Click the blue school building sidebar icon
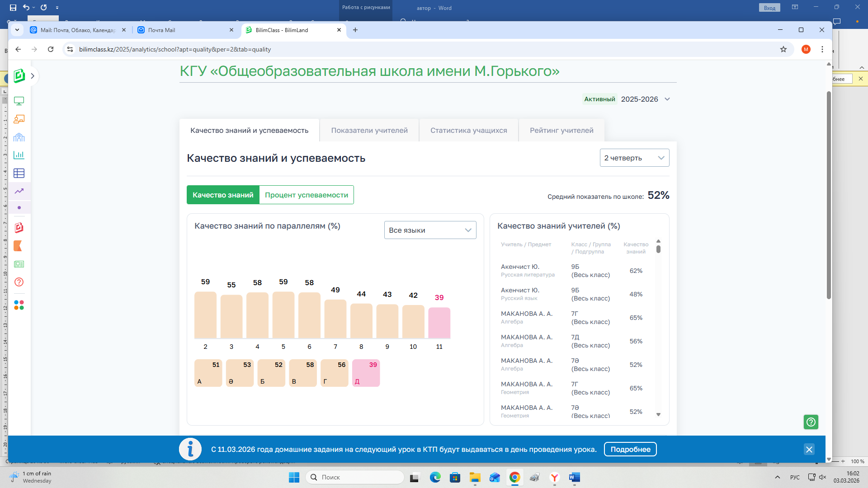 click(x=19, y=137)
